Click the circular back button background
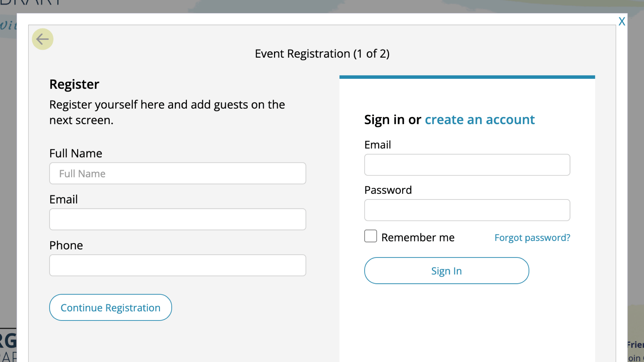Image resolution: width=644 pixels, height=362 pixels. pos(43,39)
